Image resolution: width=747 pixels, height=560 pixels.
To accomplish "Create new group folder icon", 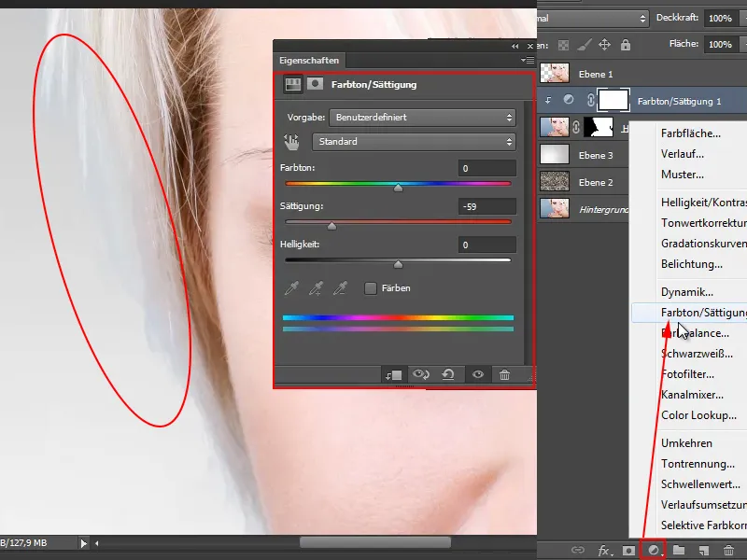I will click(679, 551).
